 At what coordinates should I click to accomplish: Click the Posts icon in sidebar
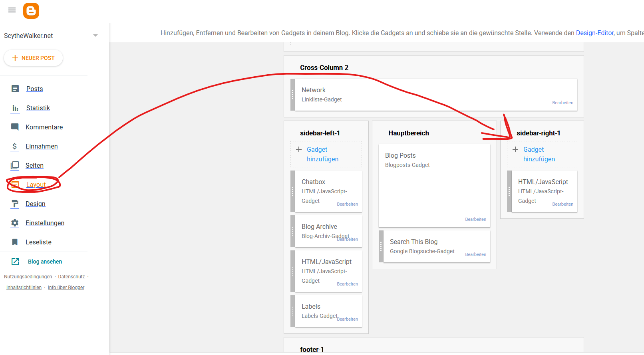15,89
